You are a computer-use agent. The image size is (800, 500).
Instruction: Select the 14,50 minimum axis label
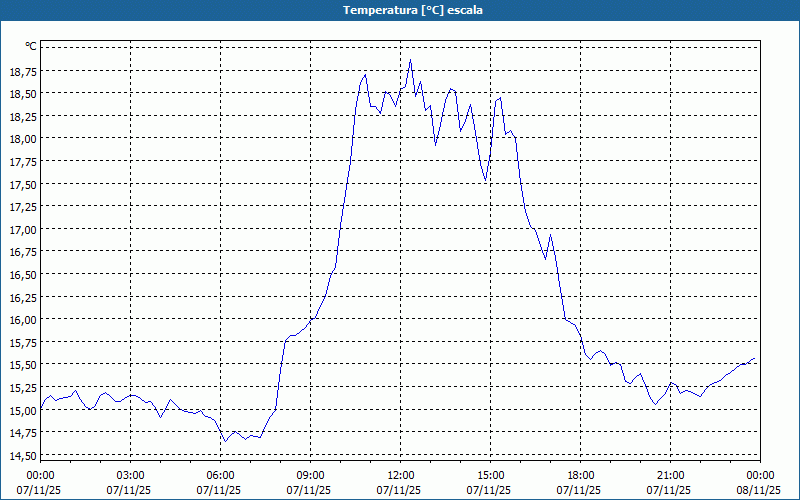23,457
